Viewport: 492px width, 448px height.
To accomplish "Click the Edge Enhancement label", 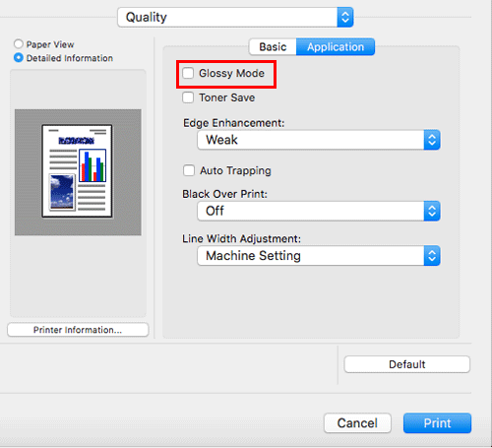I will tap(233, 123).
